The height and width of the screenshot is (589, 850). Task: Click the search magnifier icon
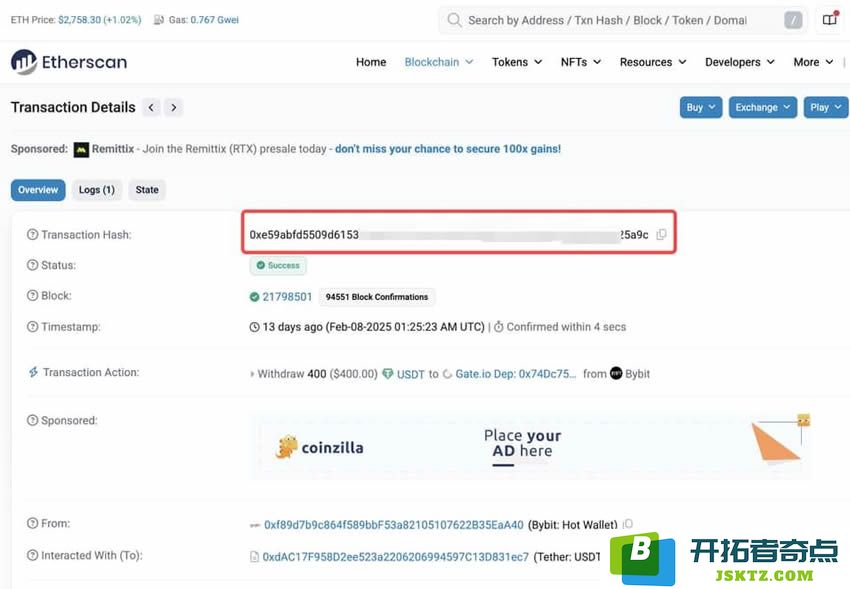coord(454,20)
